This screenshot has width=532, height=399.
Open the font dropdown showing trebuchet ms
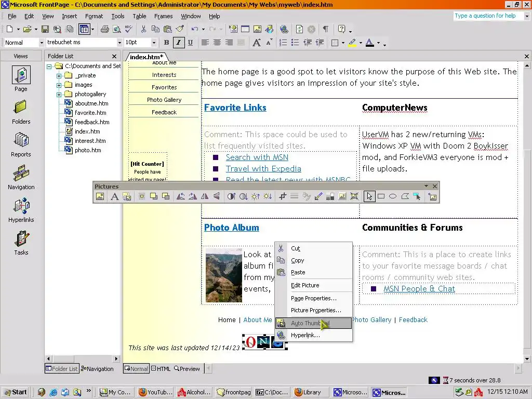[119, 43]
